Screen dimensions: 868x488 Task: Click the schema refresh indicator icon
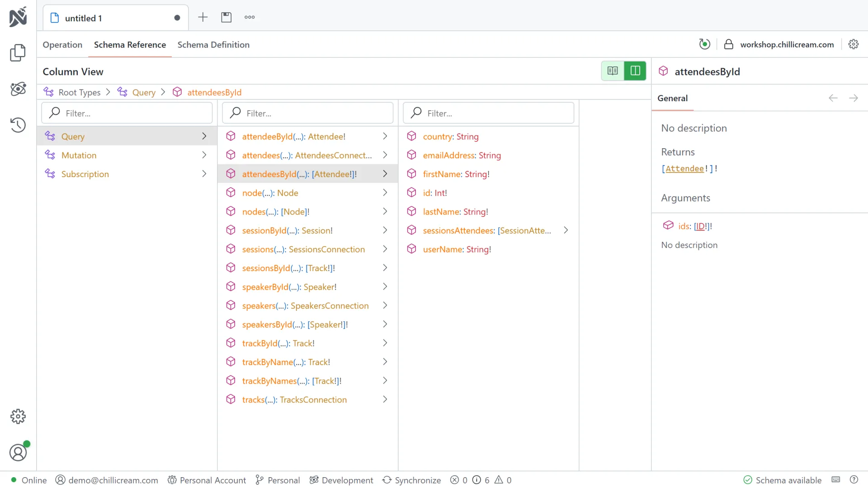click(x=704, y=44)
